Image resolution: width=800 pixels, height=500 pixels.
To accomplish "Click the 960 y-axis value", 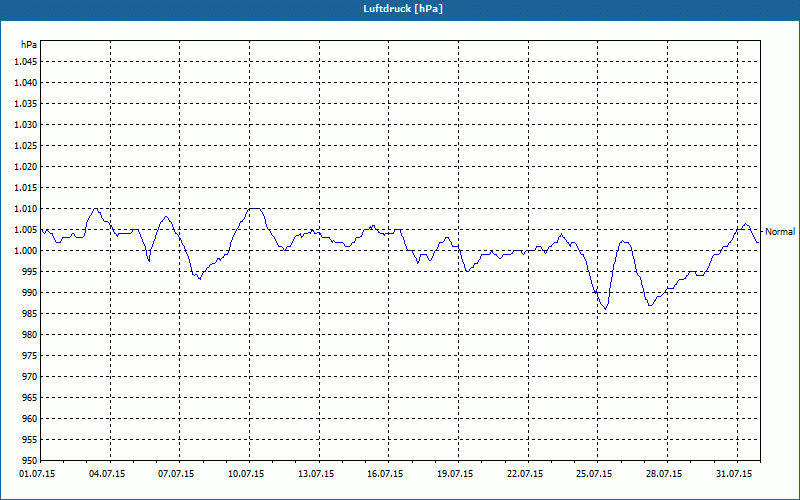I will click(30, 419).
